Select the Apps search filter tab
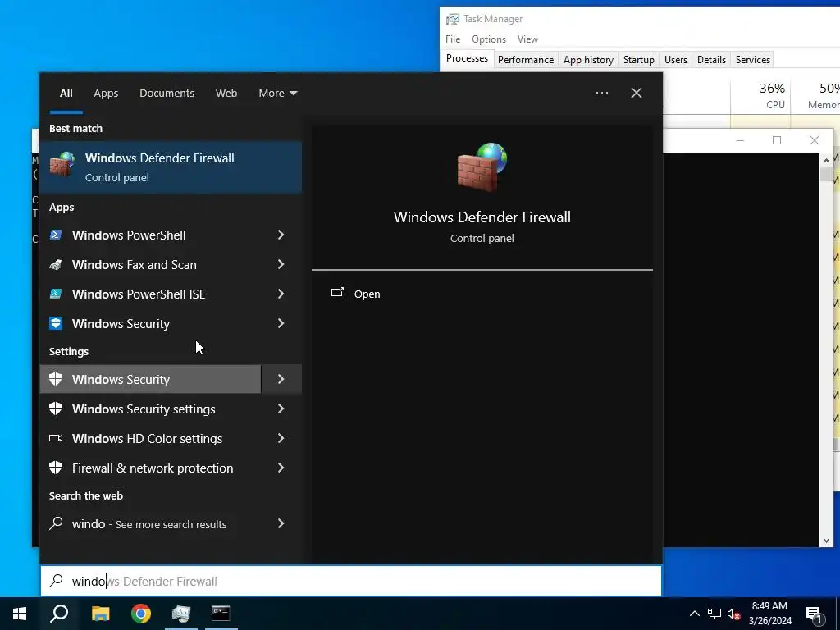 (x=106, y=94)
